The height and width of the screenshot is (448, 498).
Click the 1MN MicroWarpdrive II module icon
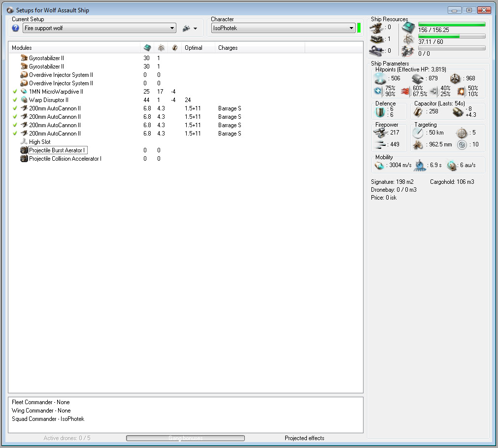tap(24, 92)
